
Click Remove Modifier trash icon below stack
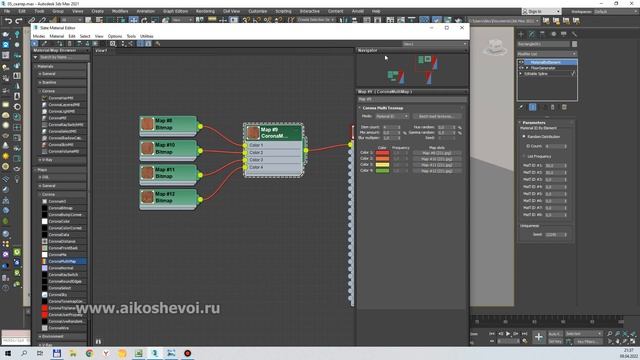tap(553, 107)
